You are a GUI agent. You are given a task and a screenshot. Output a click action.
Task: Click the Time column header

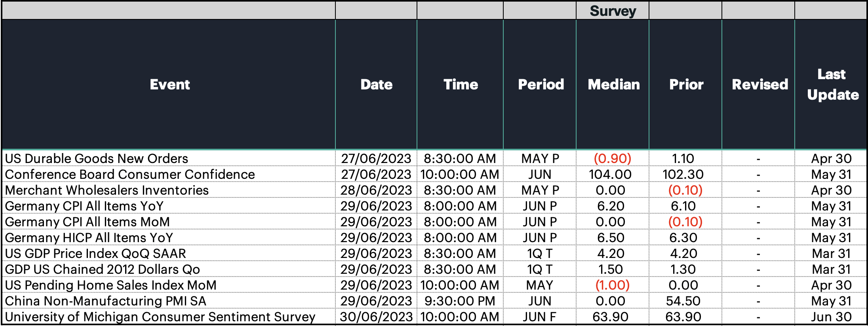point(460,84)
